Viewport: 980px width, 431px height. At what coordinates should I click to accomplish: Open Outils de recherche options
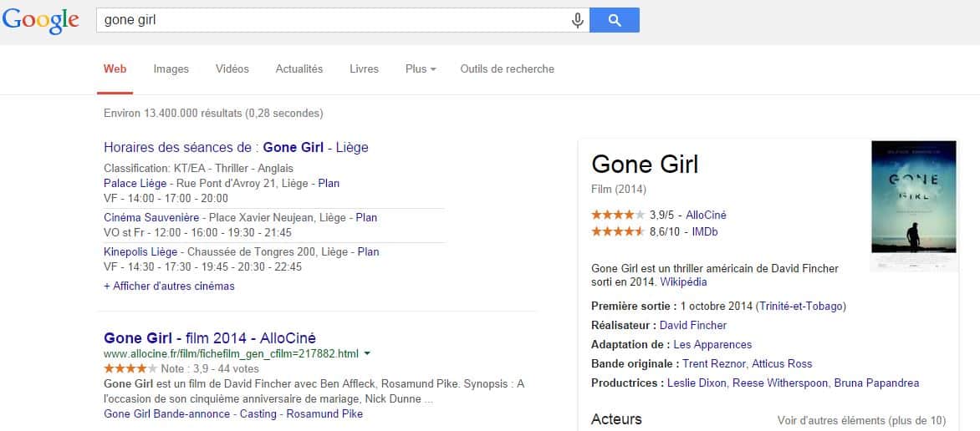508,68
